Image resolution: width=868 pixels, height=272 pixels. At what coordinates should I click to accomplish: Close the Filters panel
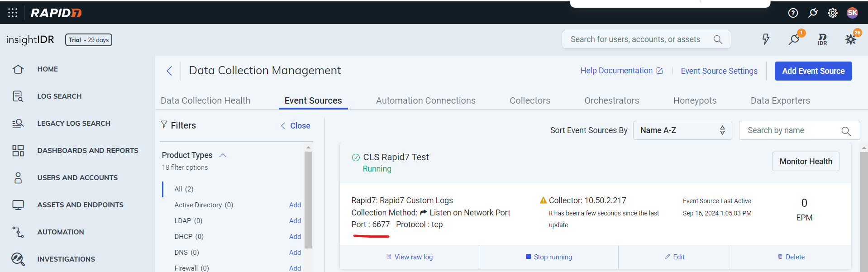click(295, 126)
